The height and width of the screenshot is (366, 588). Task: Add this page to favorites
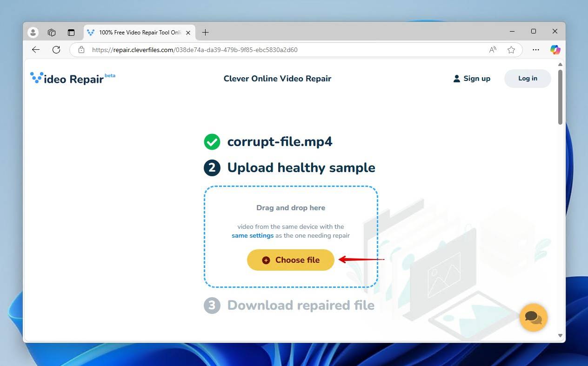click(511, 50)
